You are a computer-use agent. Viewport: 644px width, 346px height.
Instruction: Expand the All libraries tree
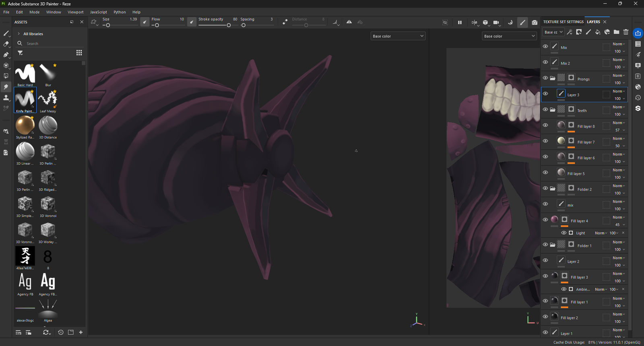coord(19,34)
